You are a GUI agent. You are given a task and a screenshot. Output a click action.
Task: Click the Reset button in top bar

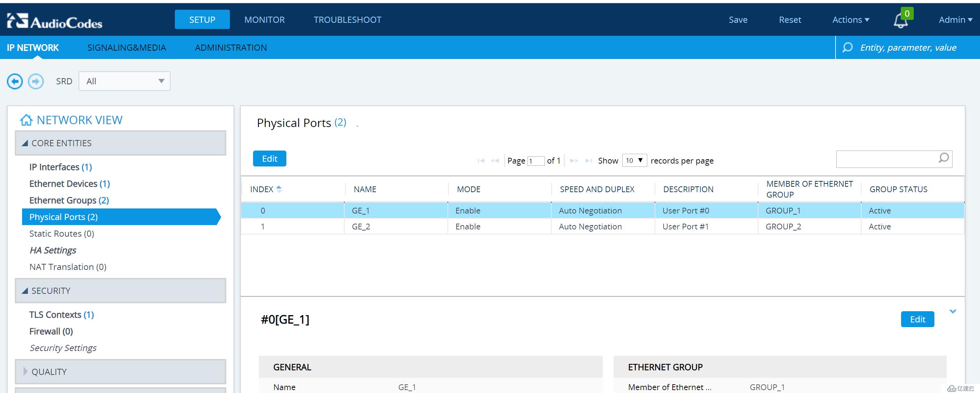pyautogui.click(x=789, y=20)
